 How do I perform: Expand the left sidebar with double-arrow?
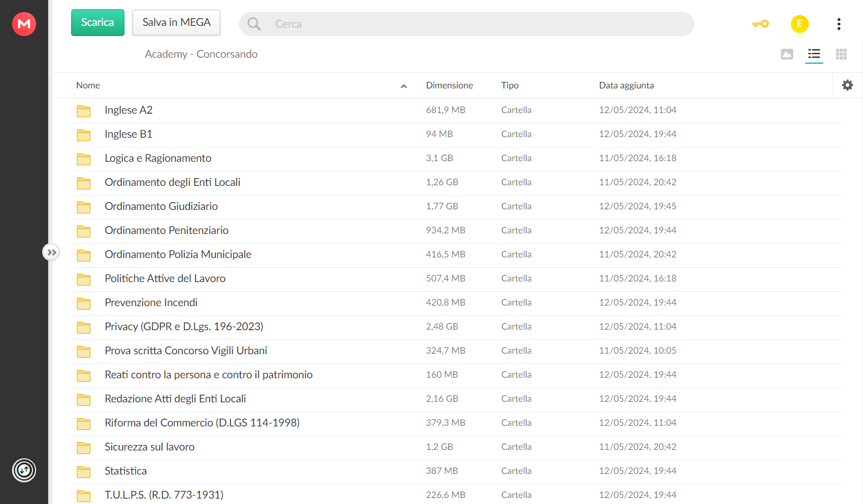(51, 252)
